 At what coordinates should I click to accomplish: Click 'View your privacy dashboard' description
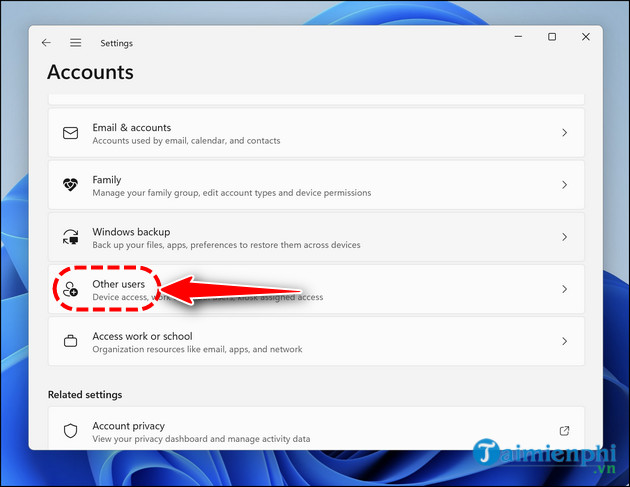(x=201, y=439)
